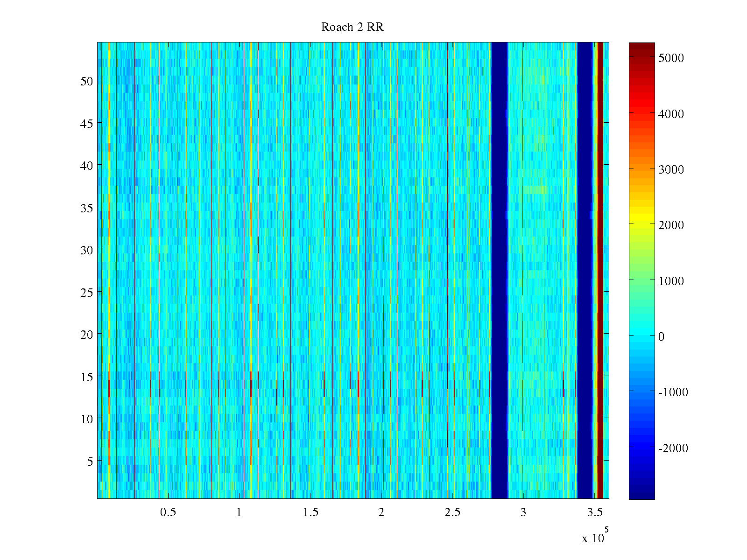747x560 pixels.
Task: Click the y-axis tick label 50
Action: (87, 81)
